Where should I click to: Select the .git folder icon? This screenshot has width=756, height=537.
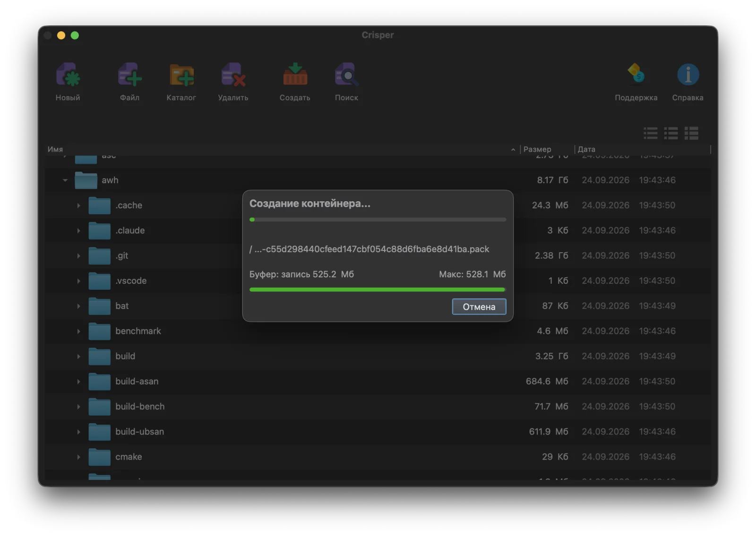100,256
